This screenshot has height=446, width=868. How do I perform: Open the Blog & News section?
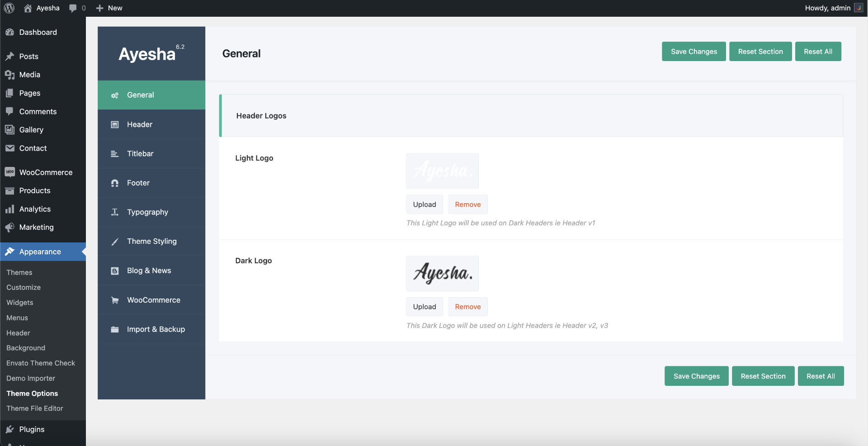pos(148,270)
